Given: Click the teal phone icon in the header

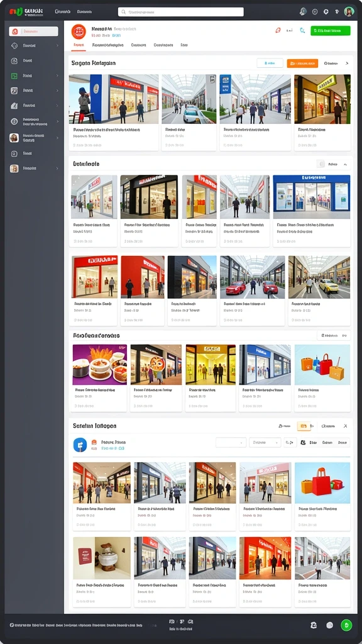Looking at the screenshot, I should [302, 30].
